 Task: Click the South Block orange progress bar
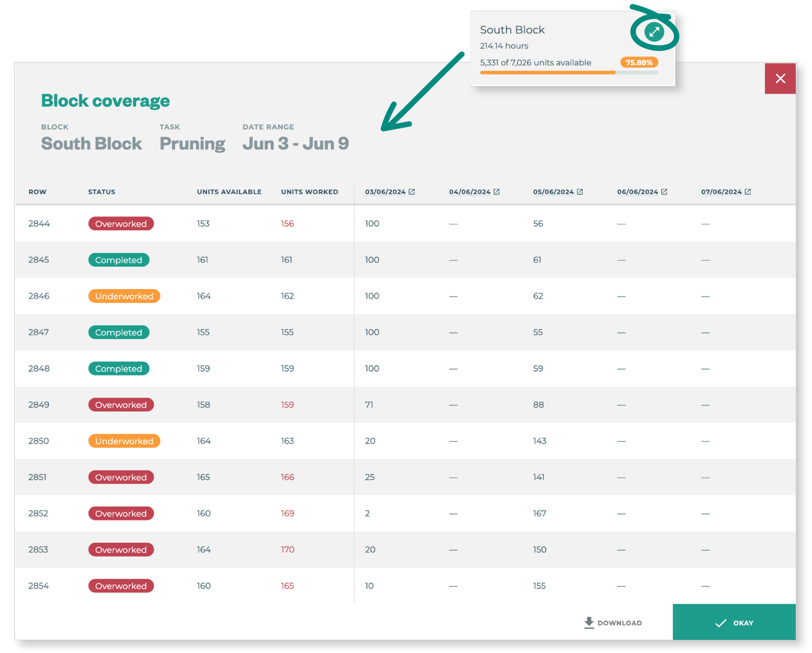click(x=548, y=73)
